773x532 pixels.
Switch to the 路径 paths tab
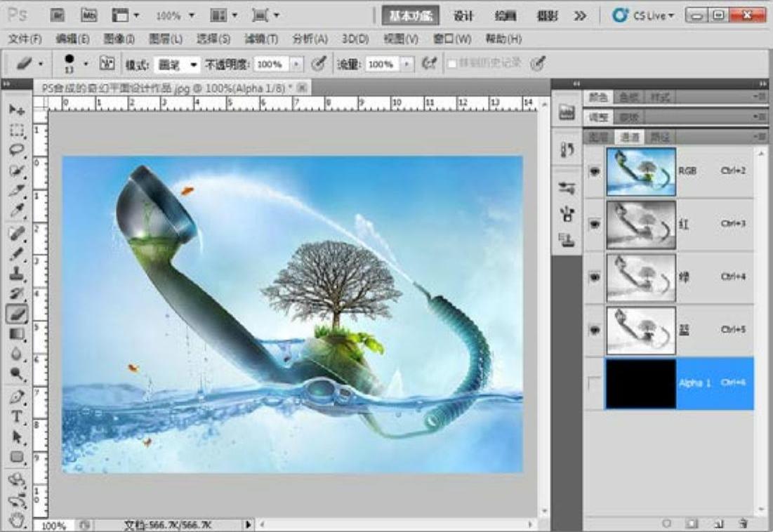pos(659,137)
